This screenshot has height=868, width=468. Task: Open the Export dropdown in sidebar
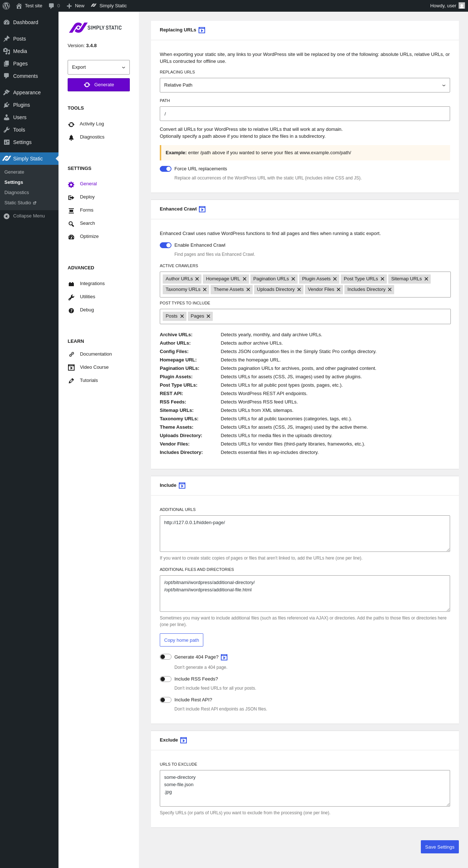99,67
